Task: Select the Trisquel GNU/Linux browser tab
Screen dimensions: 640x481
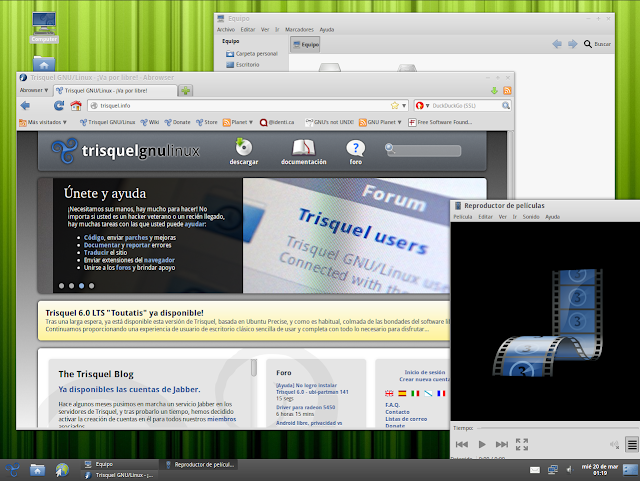Action: coord(116,91)
